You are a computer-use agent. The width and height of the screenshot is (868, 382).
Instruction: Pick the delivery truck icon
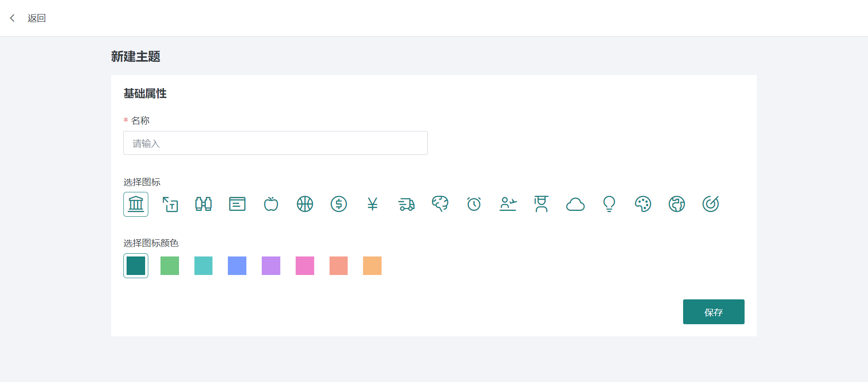(x=406, y=204)
